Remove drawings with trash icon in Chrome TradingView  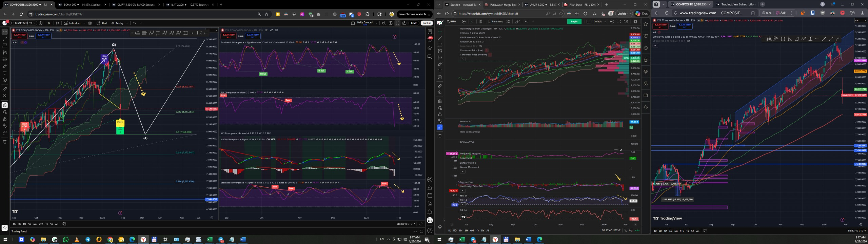5,141
